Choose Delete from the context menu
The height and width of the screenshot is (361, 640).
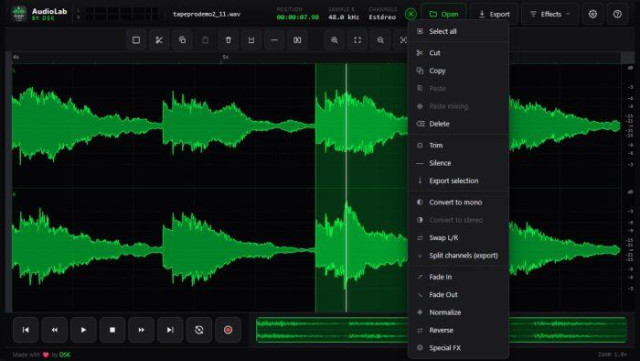(458, 124)
